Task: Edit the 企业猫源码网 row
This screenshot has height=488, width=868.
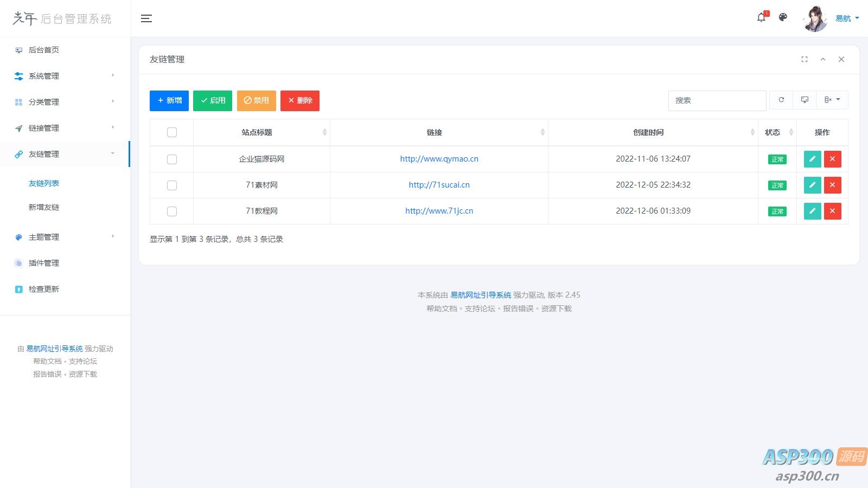Action: point(812,159)
